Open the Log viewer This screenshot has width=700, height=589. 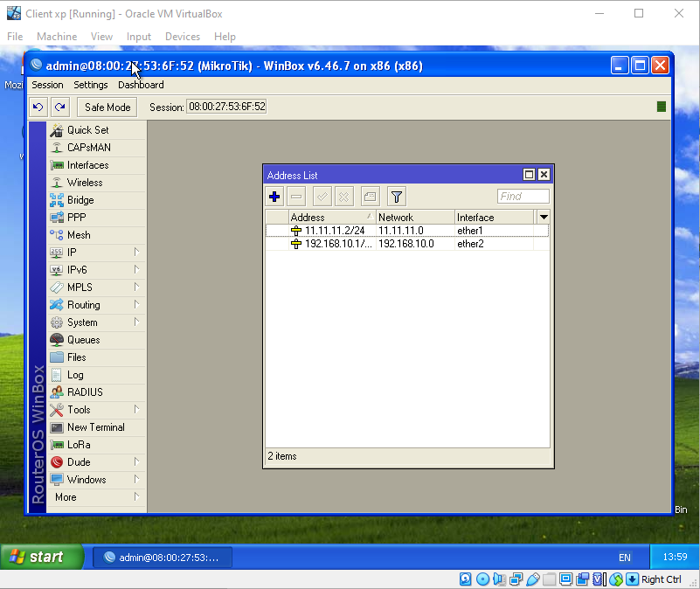coord(97,375)
